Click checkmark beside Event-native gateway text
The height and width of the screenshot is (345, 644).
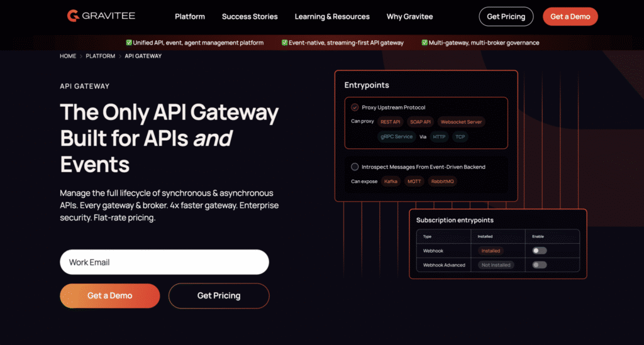(284, 42)
